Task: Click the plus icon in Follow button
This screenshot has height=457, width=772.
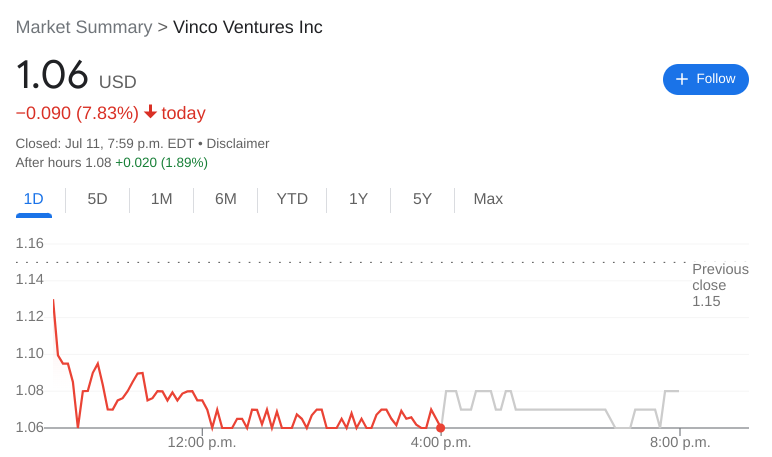Action: coord(682,79)
